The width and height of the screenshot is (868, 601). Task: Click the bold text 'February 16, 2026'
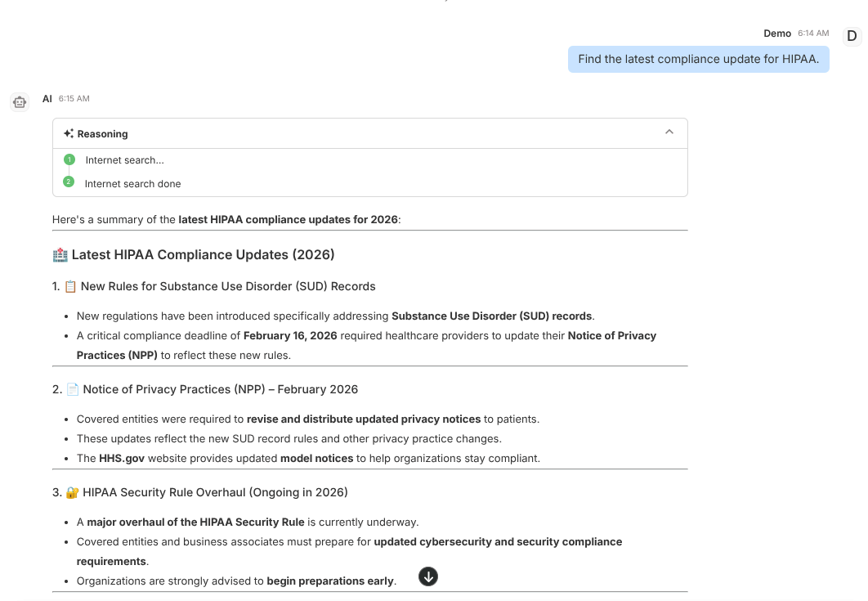tap(290, 336)
